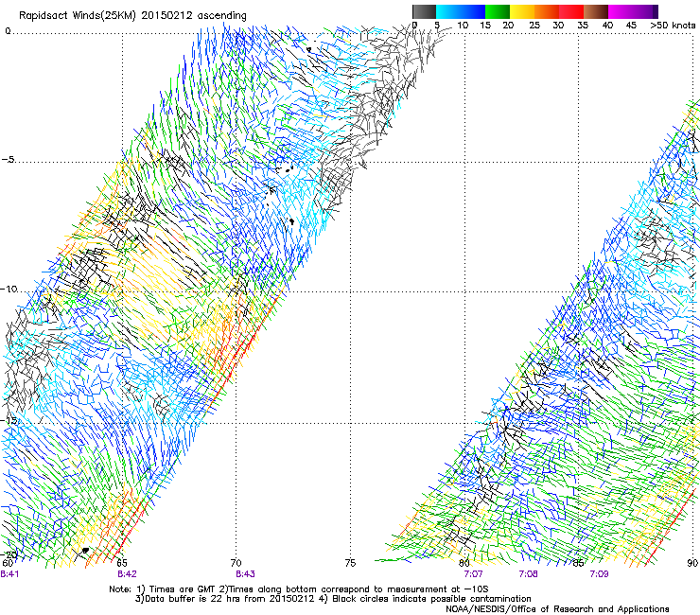Image resolution: width=700 pixels, height=615 pixels.
Task: Select the '0' latitude label at top left
Action: pyautogui.click(x=8, y=31)
